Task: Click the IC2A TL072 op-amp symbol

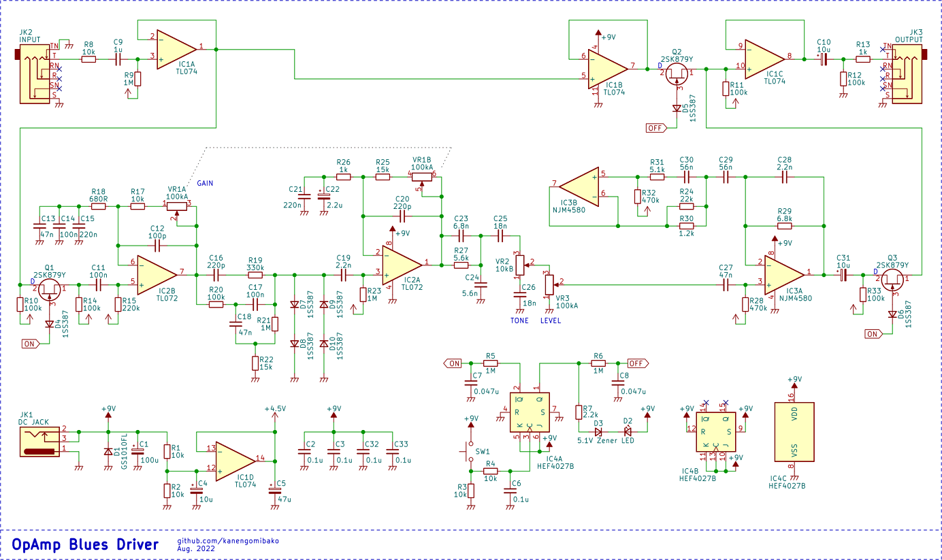Action: pyautogui.click(x=402, y=264)
